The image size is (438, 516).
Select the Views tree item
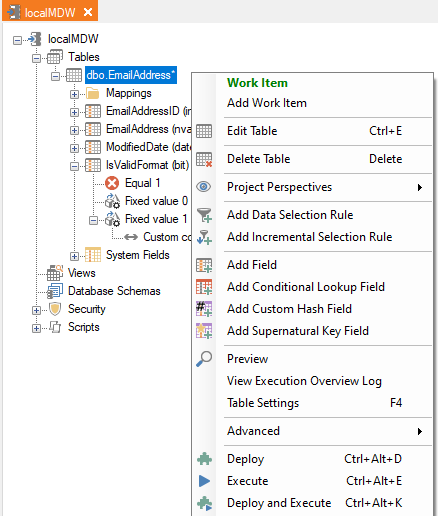[x=82, y=273]
